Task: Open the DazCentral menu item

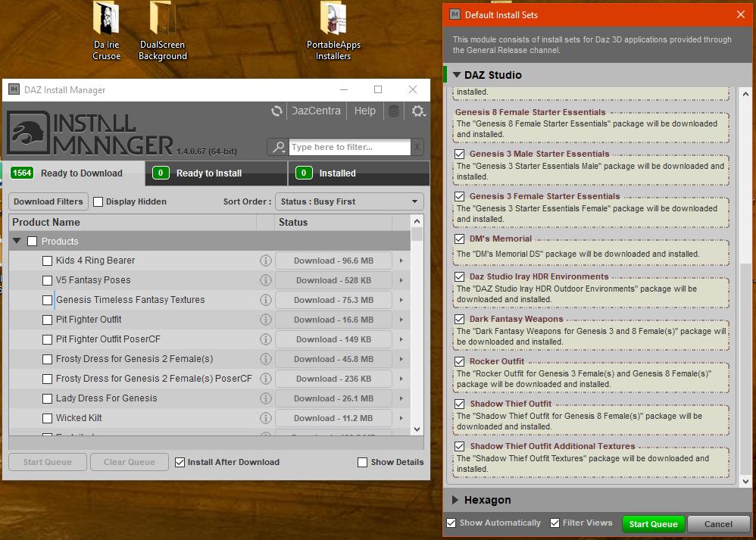Action: pos(317,111)
